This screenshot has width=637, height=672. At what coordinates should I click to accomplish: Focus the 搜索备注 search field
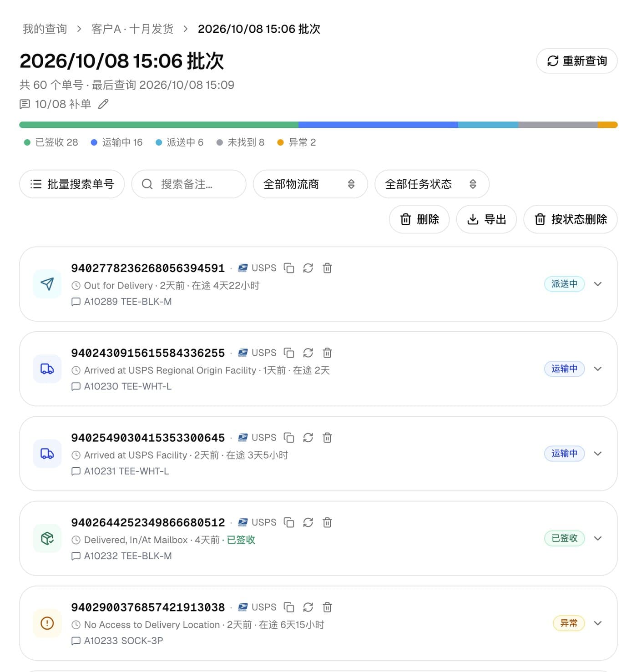[x=189, y=184]
